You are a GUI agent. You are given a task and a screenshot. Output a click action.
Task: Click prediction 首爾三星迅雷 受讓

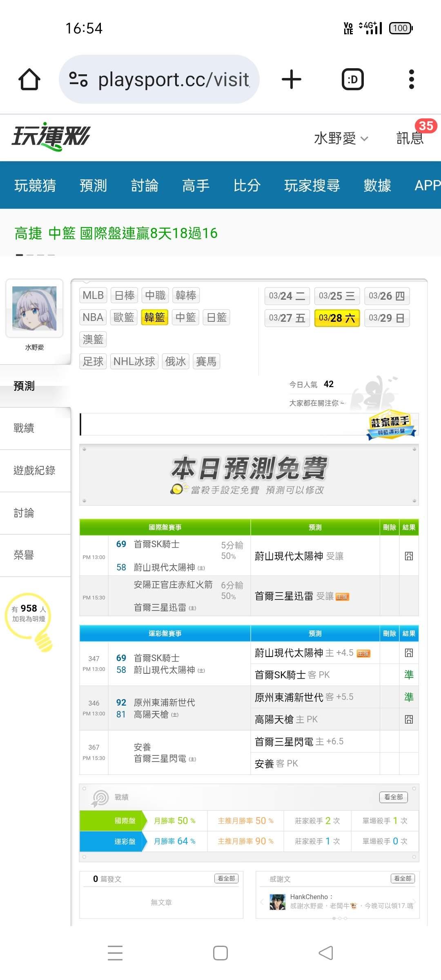pos(294,596)
